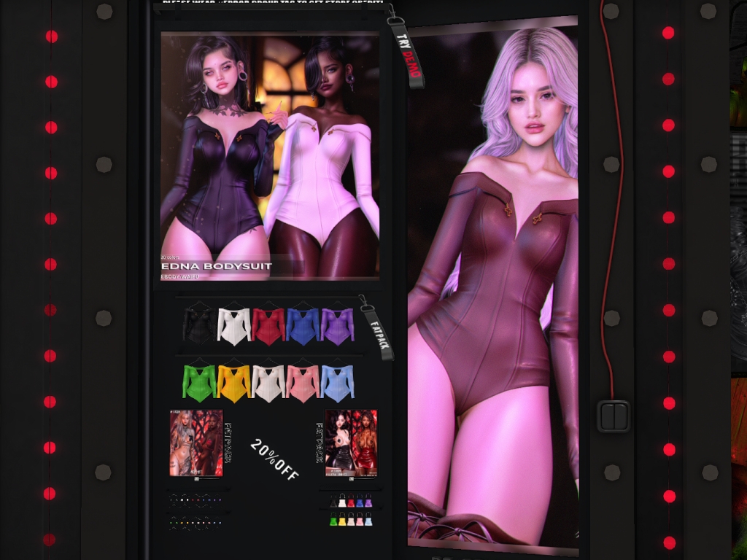Image resolution: width=747 pixels, height=560 pixels.
Task: Pick the white bodysuit in the top row
Action: (233, 325)
